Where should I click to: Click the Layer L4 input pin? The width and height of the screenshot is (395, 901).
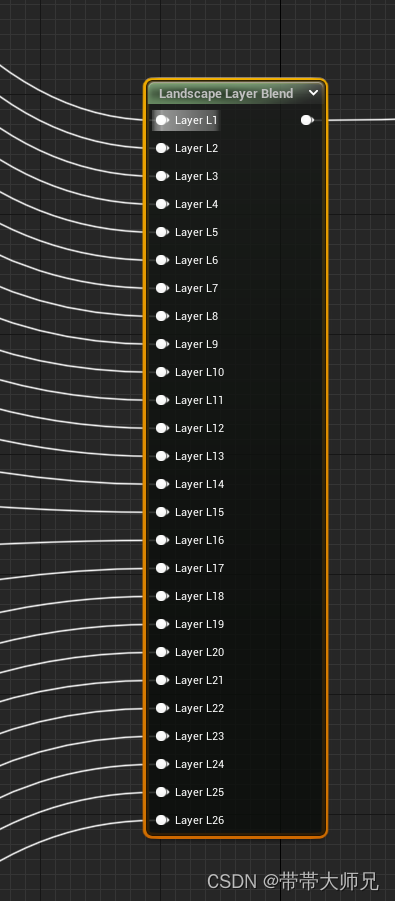[x=162, y=204]
